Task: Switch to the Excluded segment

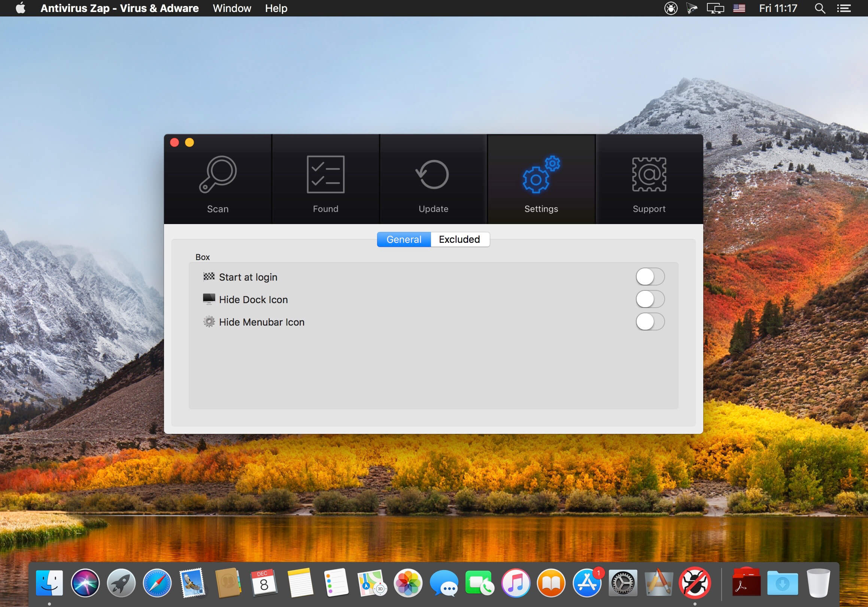Action: click(x=460, y=239)
